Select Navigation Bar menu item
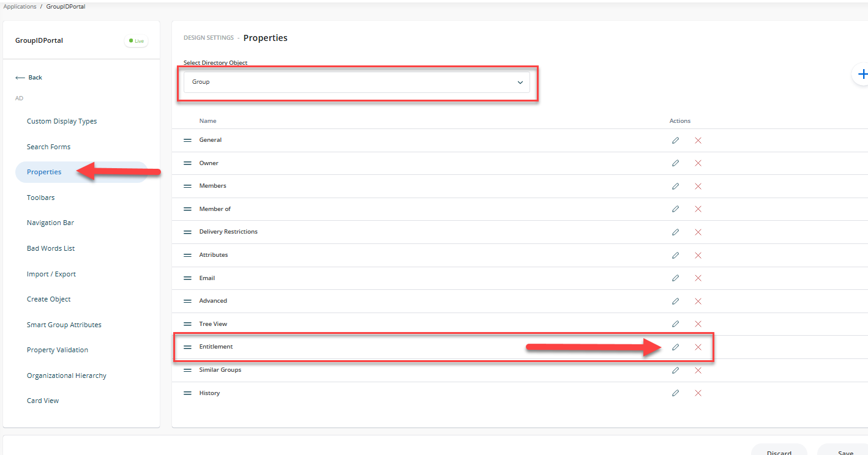The width and height of the screenshot is (868, 455). (x=50, y=223)
